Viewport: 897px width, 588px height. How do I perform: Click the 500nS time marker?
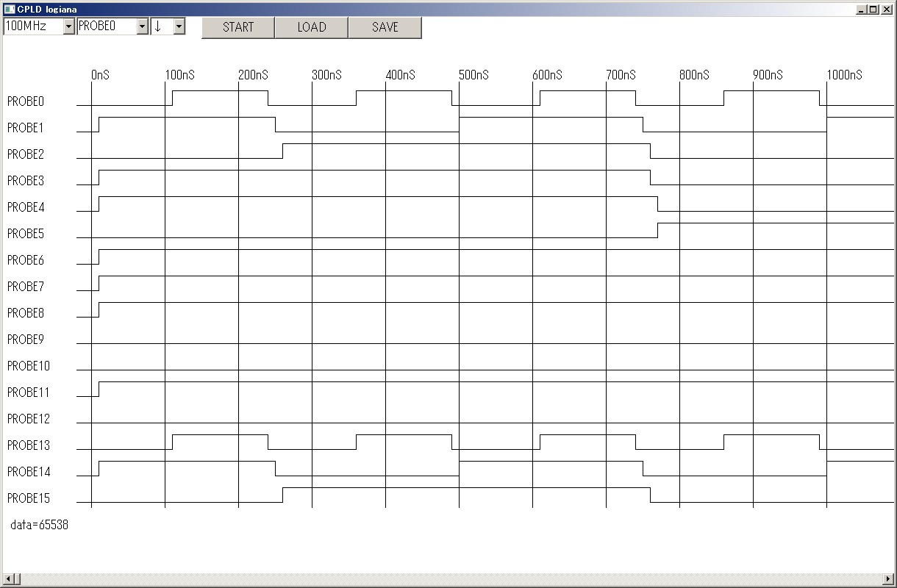[x=474, y=75]
